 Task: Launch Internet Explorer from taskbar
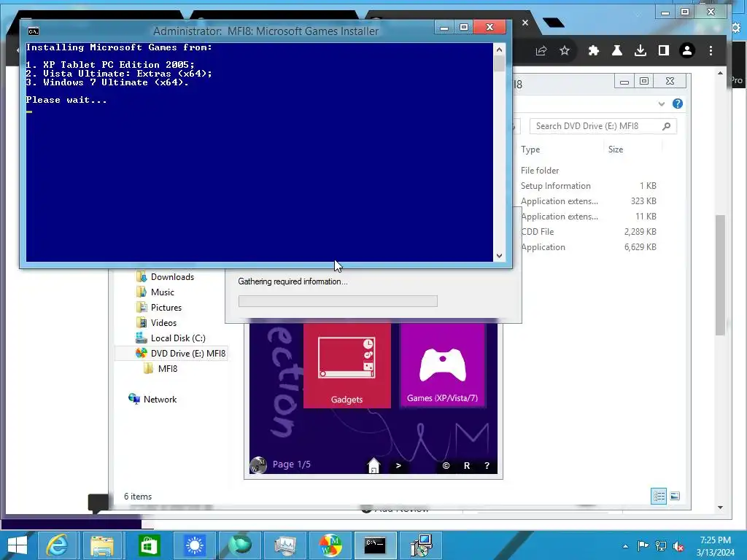click(x=57, y=545)
